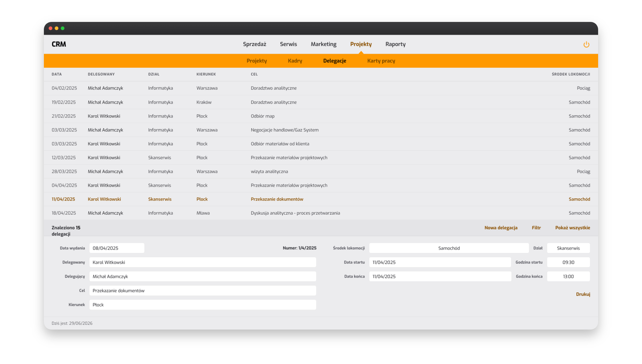The width and height of the screenshot is (642, 364).
Task: Click the Data startu field
Action: [440, 262]
